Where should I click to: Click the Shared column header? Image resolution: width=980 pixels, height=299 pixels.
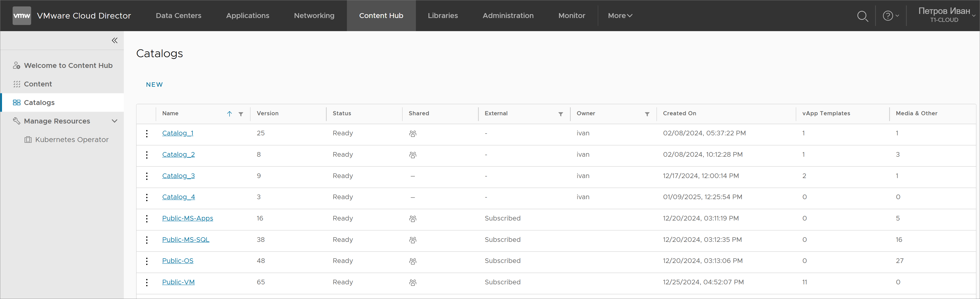[419, 113]
